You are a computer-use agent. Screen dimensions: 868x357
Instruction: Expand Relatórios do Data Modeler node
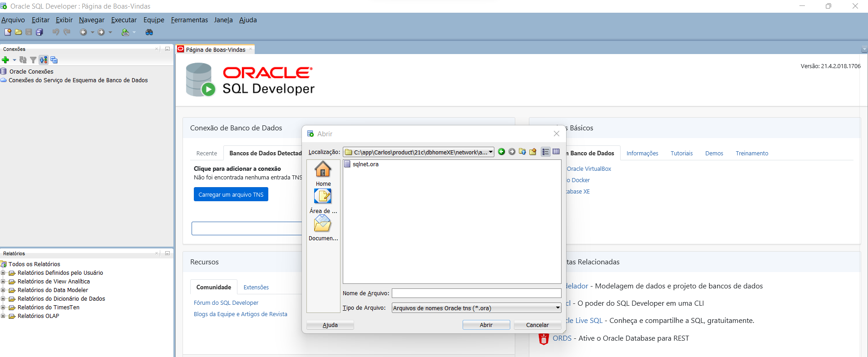coord(3,290)
